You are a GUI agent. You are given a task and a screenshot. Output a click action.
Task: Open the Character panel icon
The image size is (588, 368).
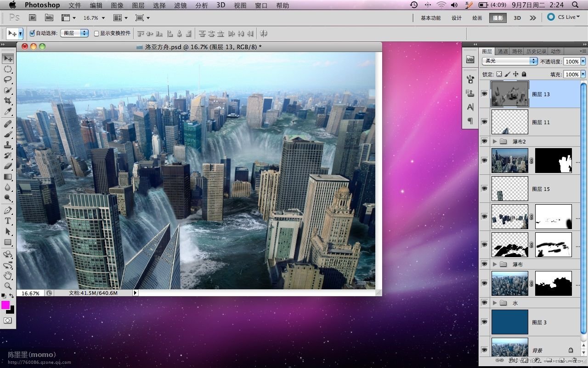click(470, 107)
